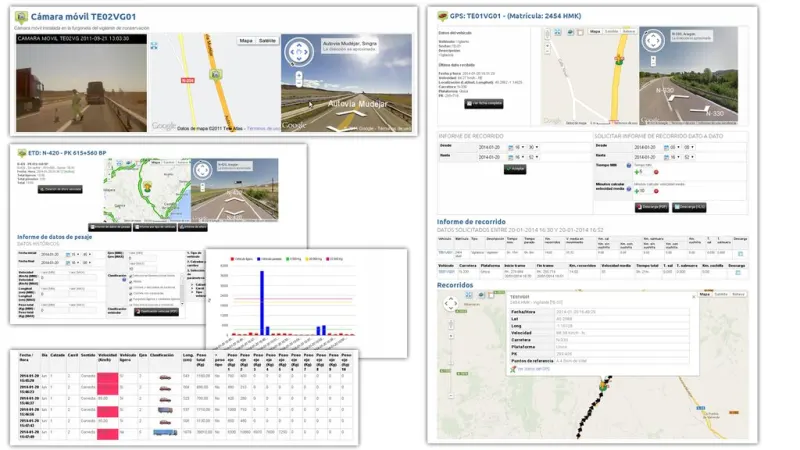Open fullscreen icon on the Cámara móvil map
Image resolution: width=800 pixels, height=450 pixels.
pos(154,46)
